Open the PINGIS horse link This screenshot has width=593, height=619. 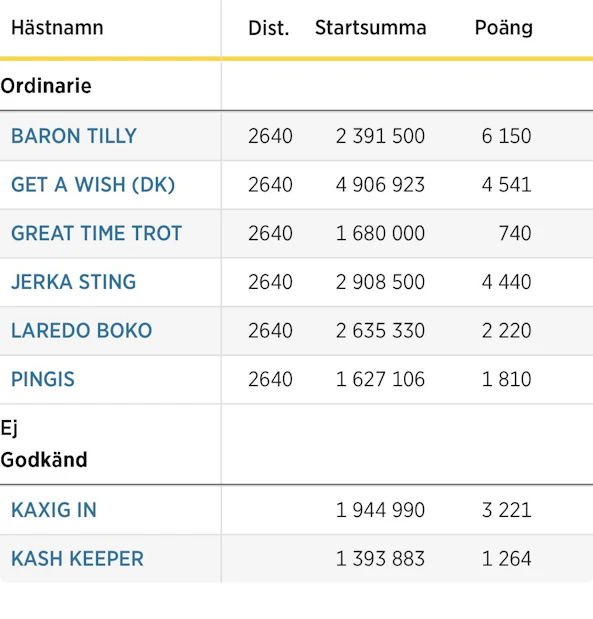[43, 379]
